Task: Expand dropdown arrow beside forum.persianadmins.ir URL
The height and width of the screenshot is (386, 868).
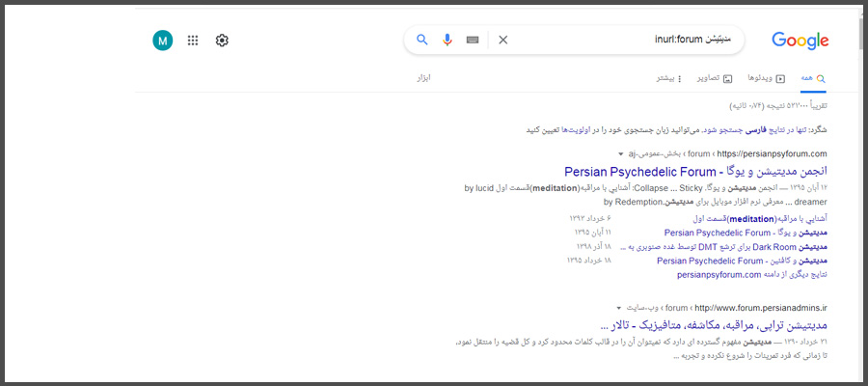Action: click(619, 308)
